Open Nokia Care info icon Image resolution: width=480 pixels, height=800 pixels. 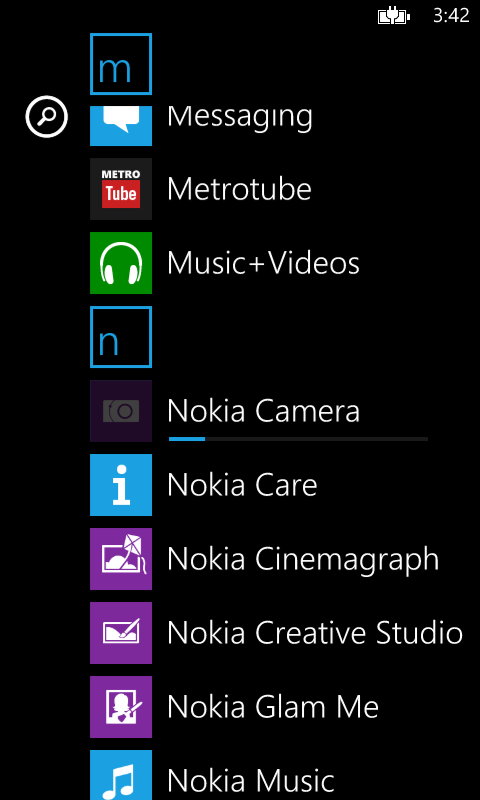click(x=121, y=485)
